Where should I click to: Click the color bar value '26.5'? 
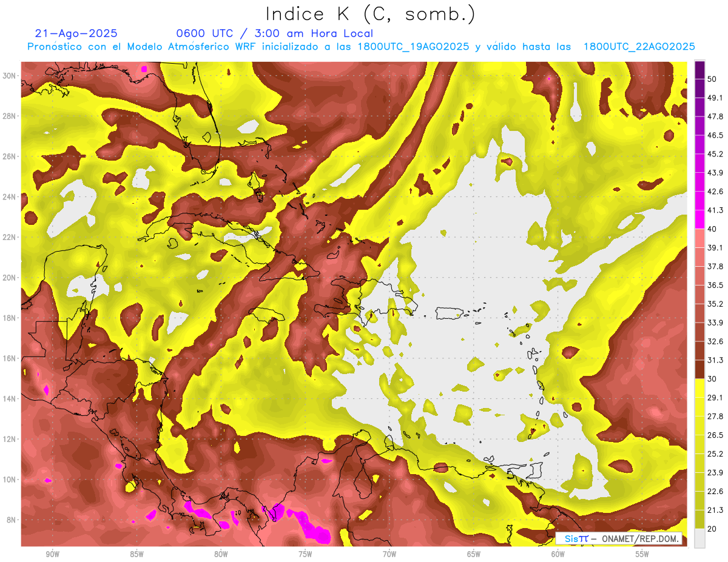[x=715, y=435]
